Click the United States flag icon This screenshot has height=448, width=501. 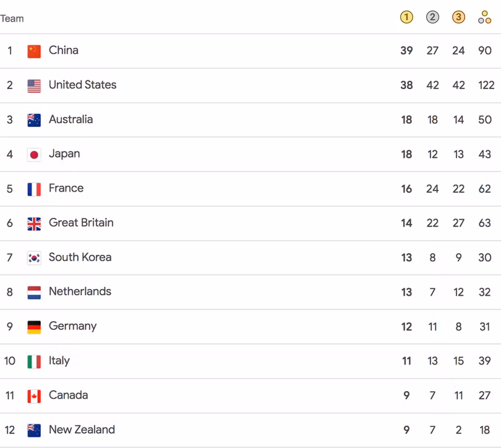click(34, 85)
